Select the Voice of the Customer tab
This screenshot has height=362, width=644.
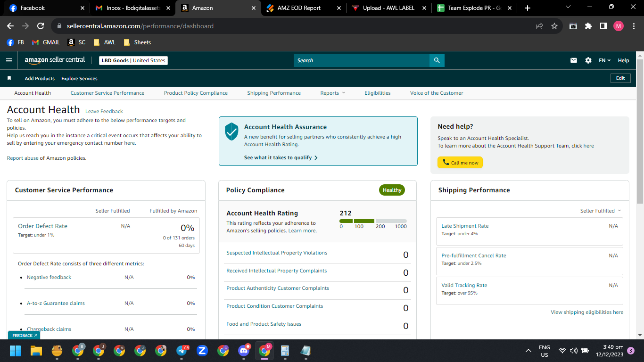[437, 93]
